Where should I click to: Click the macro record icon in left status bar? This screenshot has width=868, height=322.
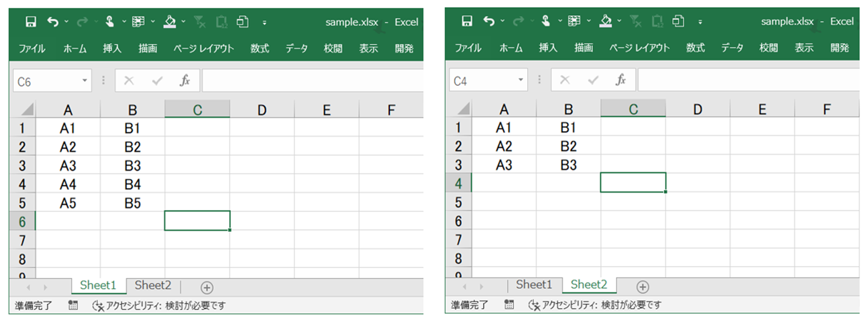pos(73,306)
